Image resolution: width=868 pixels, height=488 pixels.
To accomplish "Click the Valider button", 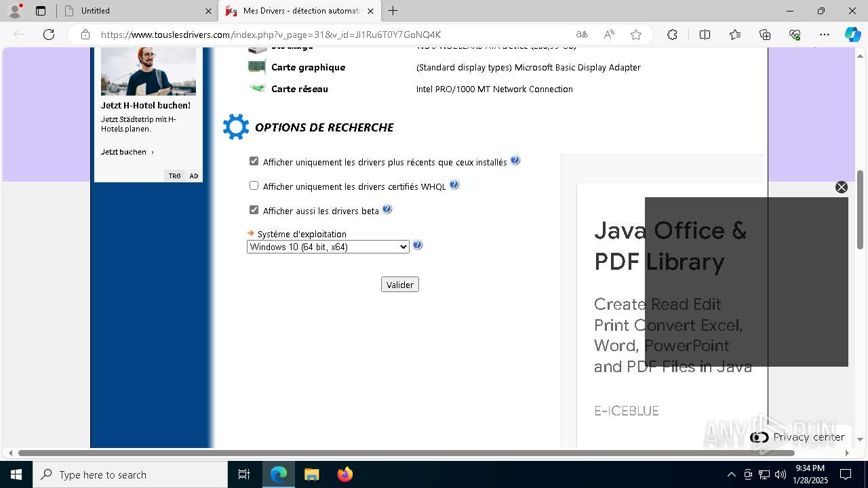I will (400, 285).
